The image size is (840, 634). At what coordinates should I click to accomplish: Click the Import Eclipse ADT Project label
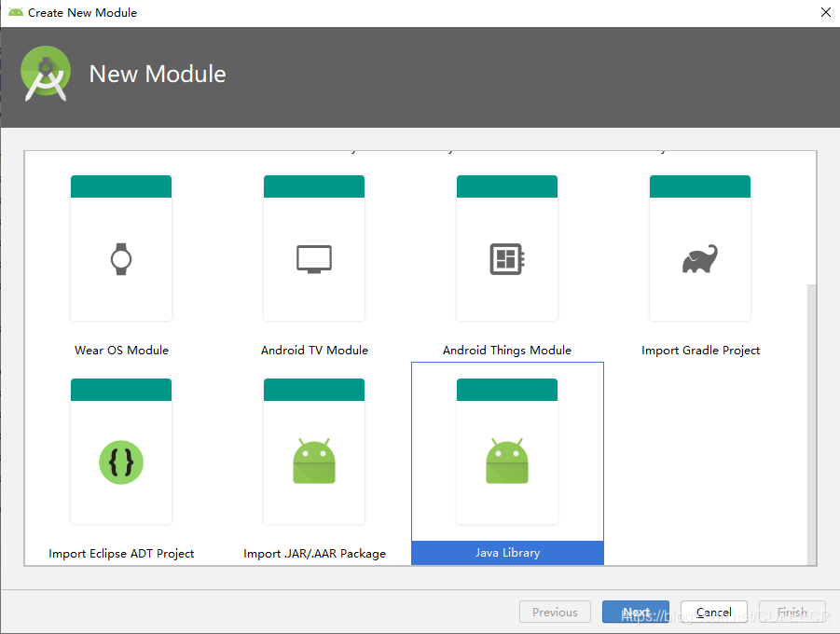click(x=121, y=553)
